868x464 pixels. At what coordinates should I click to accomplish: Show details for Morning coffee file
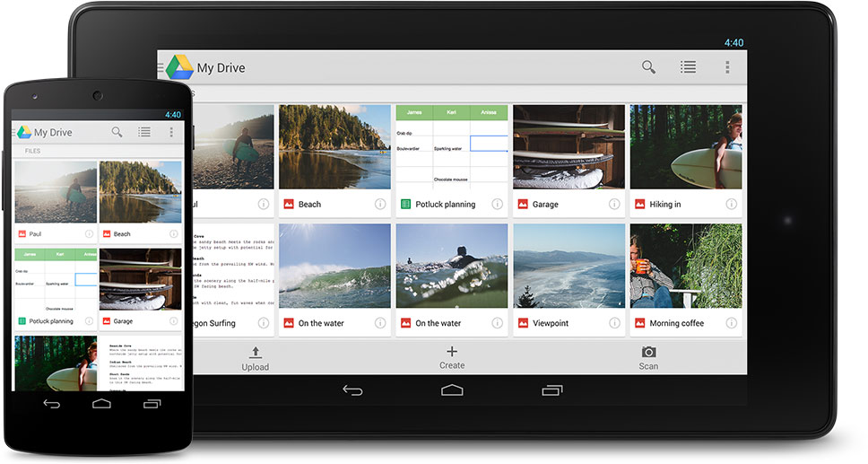tap(731, 323)
